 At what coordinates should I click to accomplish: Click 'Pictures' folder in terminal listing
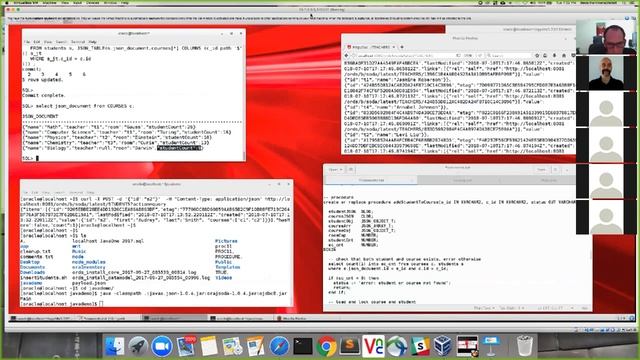tap(226, 241)
